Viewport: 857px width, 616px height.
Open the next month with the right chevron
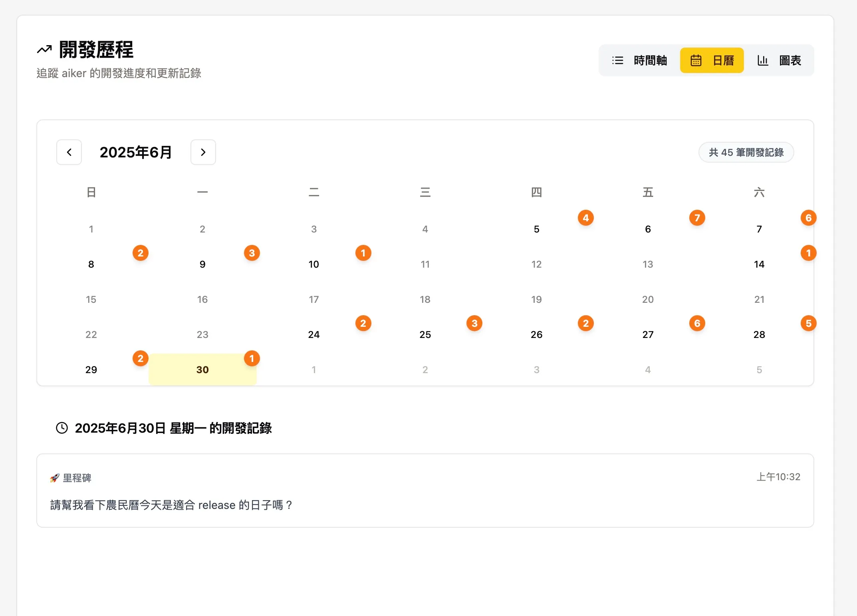pos(203,152)
